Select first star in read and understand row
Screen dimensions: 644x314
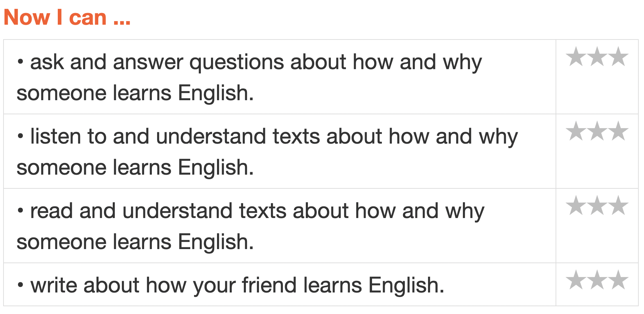(576, 206)
